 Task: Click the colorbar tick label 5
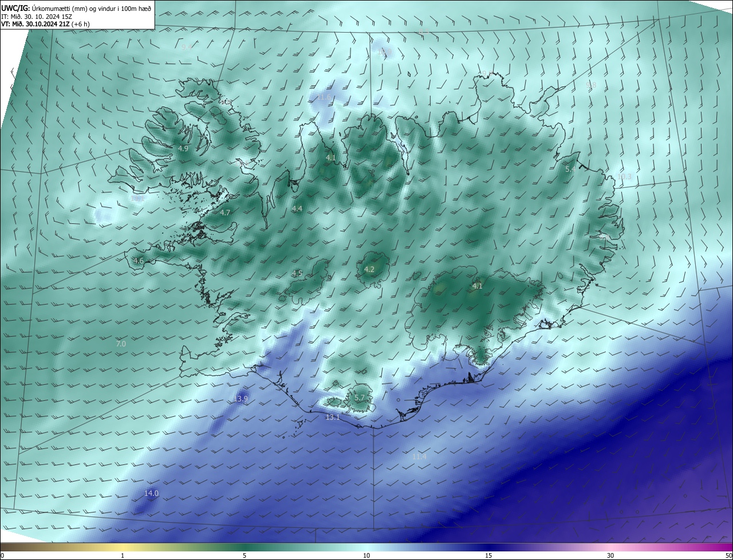pyautogui.click(x=245, y=555)
